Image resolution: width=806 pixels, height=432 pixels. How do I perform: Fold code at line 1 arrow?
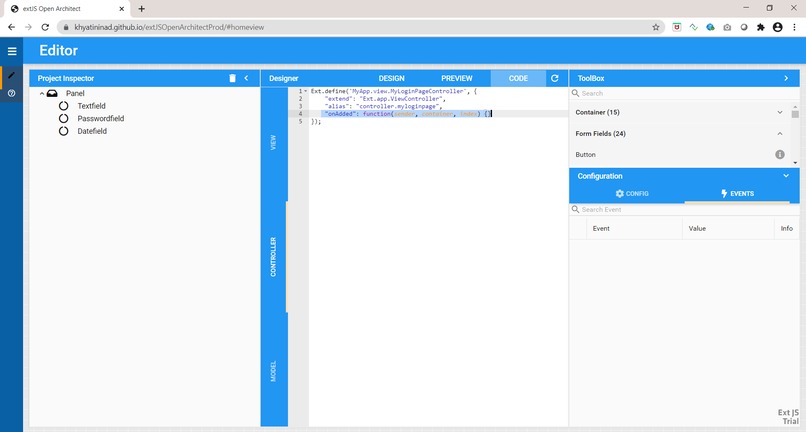coord(306,91)
